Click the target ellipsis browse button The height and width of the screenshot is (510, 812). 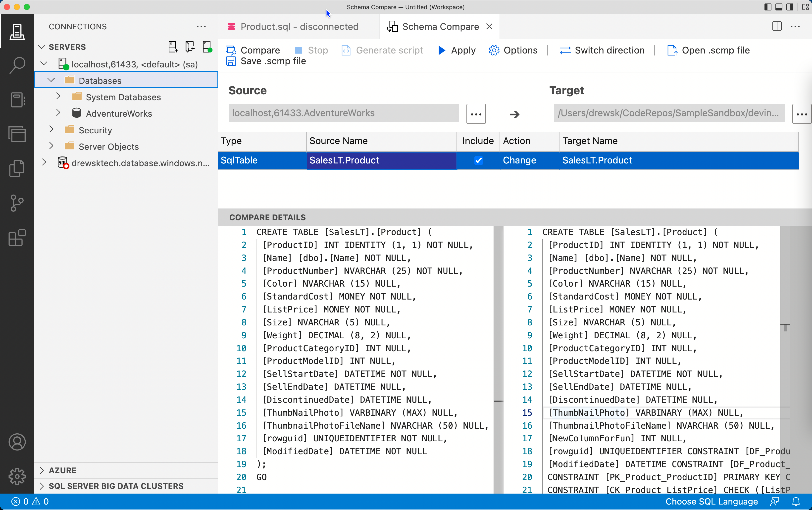[x=802, y=114]
